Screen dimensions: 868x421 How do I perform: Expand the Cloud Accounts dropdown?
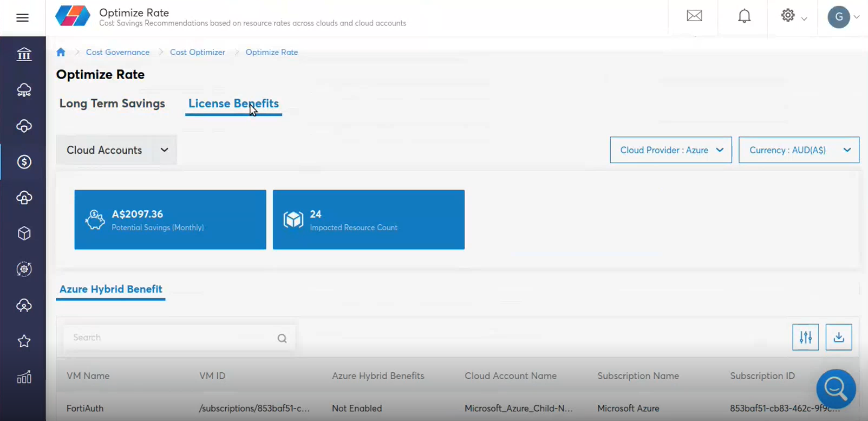point(116,150)
